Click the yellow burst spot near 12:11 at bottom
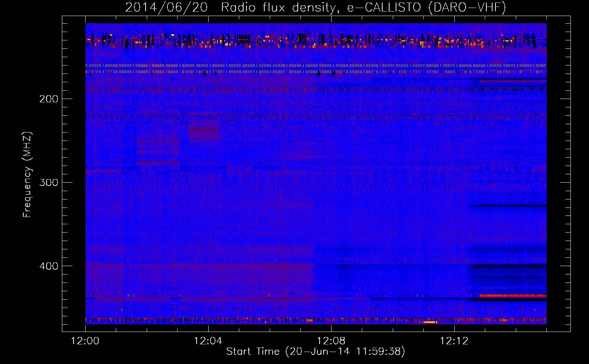Screen dimensions: 589x364 tap(430, 322)
